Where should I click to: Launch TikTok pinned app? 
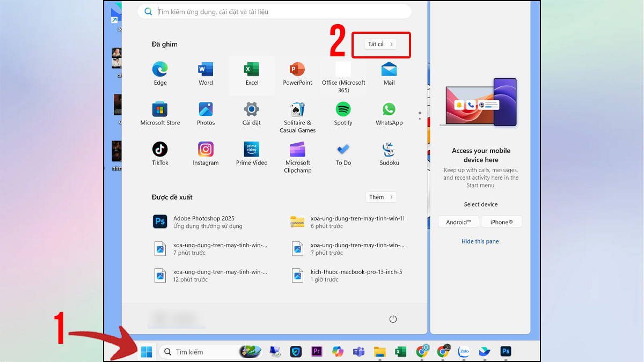(x=160, y=153)
